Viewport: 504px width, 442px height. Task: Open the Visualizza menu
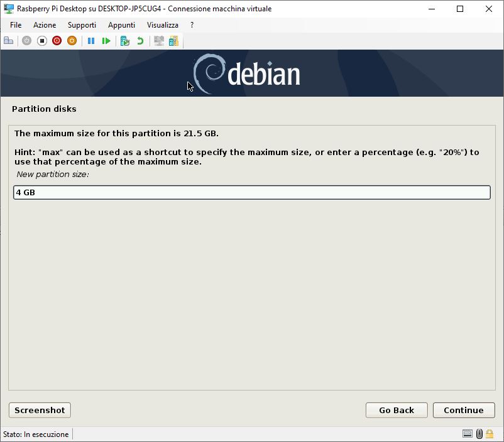point(163,25)
